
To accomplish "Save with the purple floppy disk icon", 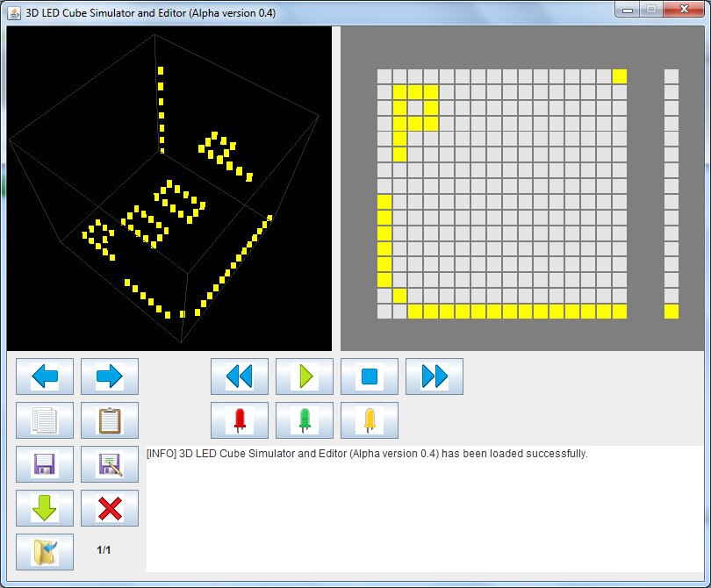I will (x=45, y=464).
